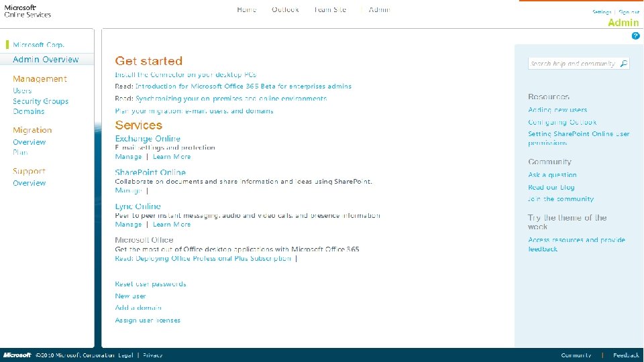Click Reset user passwords
This screenshot has height=362, width=644.
pyautogui.click(x=150, y=284)
